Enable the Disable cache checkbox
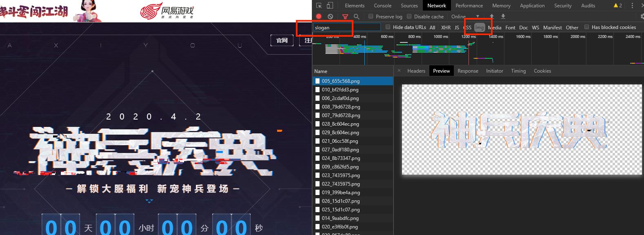The image size is (644, 235). [x=409, y=16]
